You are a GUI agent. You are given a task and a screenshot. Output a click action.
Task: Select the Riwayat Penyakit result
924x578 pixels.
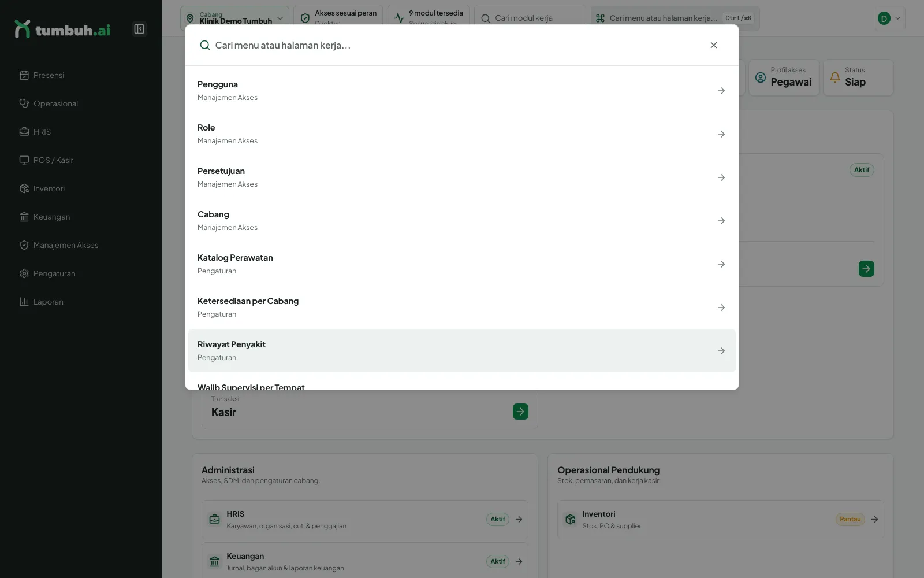462,351
